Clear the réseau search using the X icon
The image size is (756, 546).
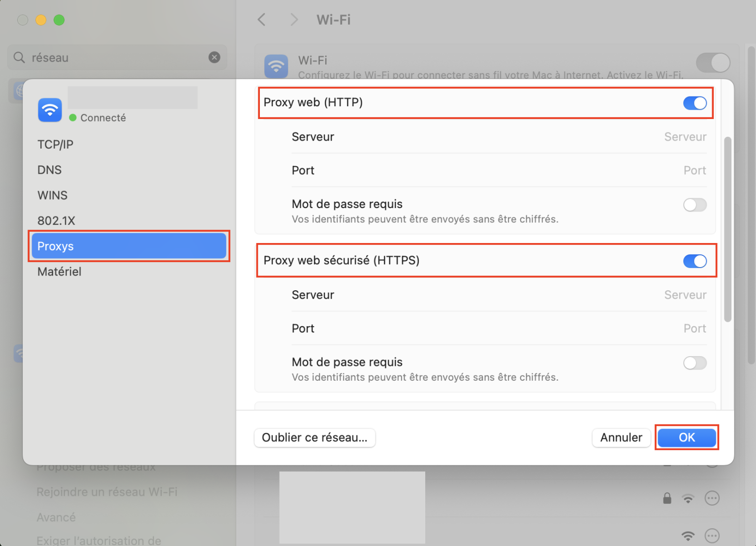coord(214,57)
